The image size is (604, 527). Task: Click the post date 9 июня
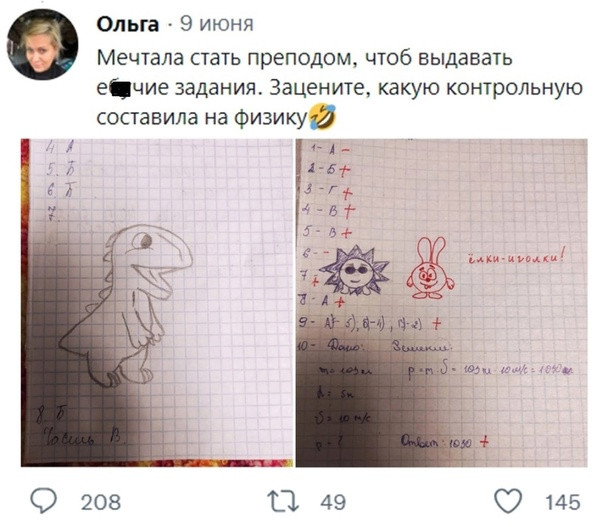(217, 24)
